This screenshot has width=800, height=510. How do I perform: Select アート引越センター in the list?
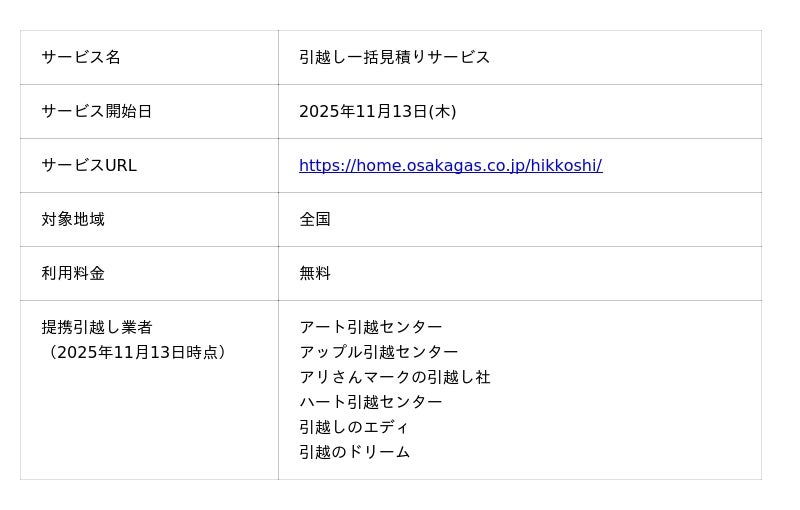[370, 328]
